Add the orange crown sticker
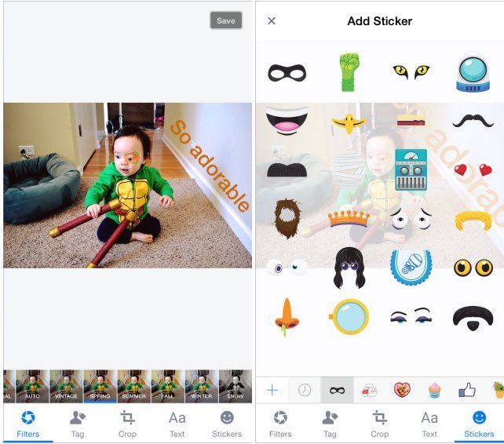 (x=349, y=219)
